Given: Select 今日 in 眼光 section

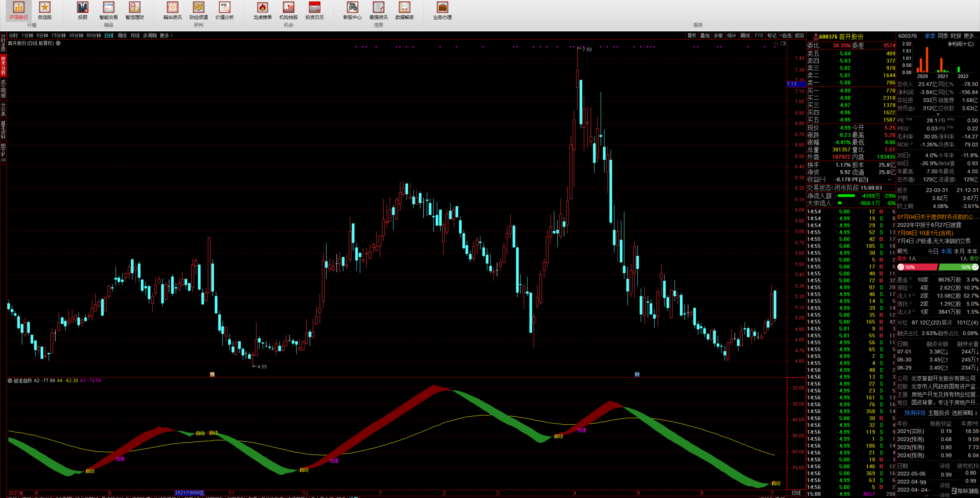Looking at the screenshot, I should 933,251.
